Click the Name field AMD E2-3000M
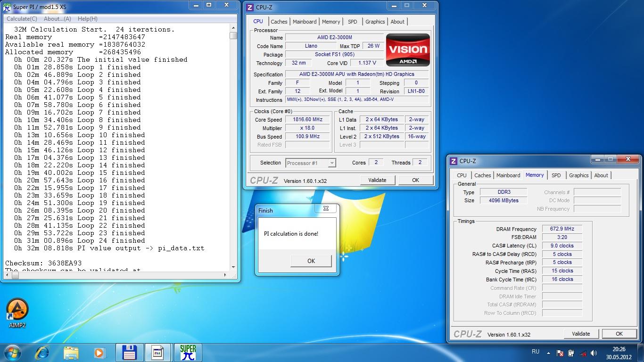The image size is (644, 362). coord(335,38)
